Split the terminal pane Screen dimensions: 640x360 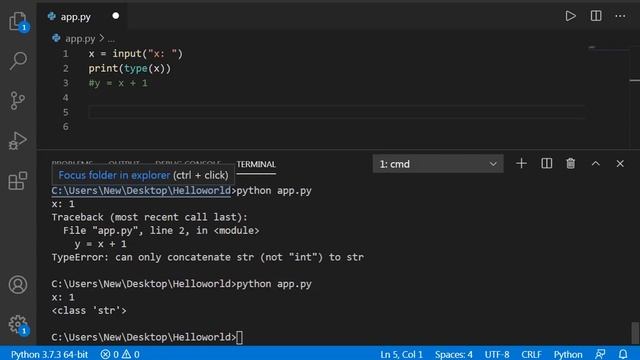(546, 164)
